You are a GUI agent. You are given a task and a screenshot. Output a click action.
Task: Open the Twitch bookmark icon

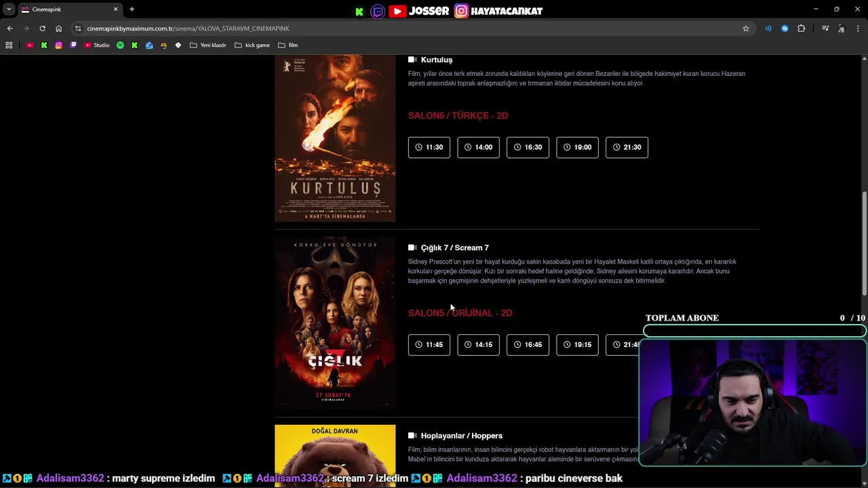[x=73, y=45]
